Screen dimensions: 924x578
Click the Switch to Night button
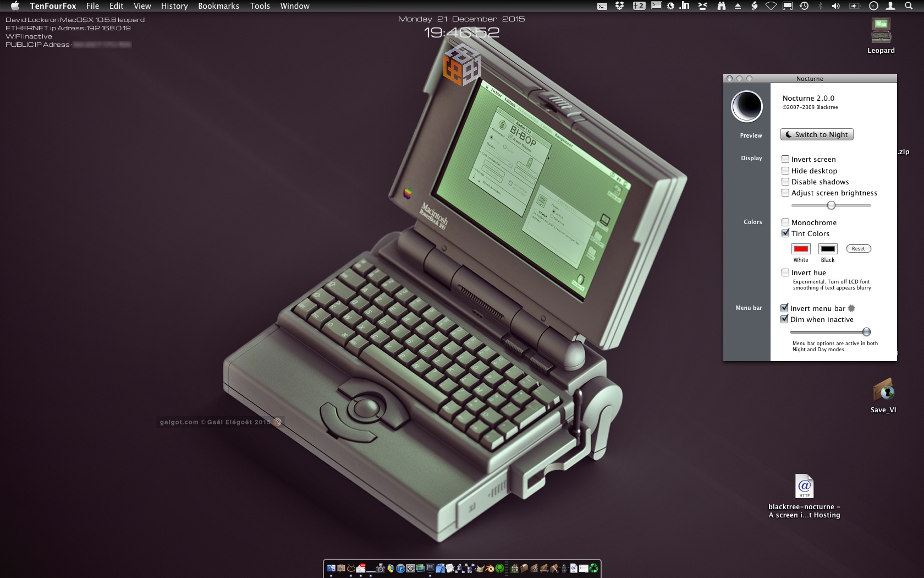point(817,134)
